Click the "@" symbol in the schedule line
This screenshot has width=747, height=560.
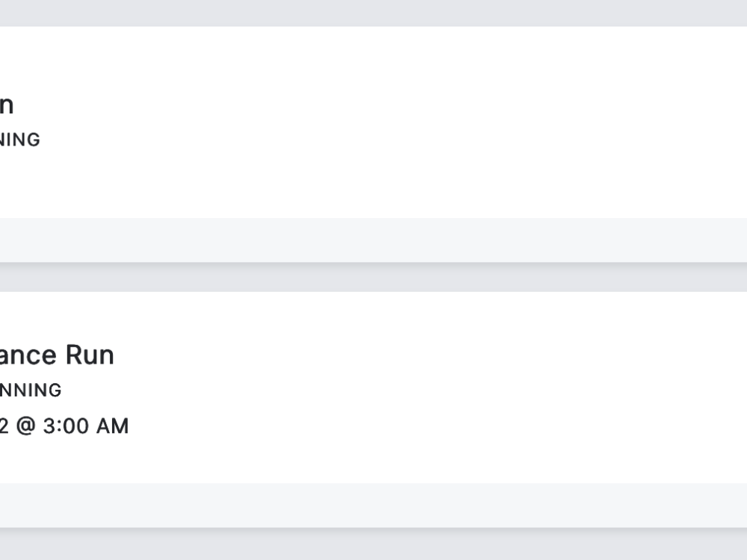pyautogui.click(x=24, y=426)
